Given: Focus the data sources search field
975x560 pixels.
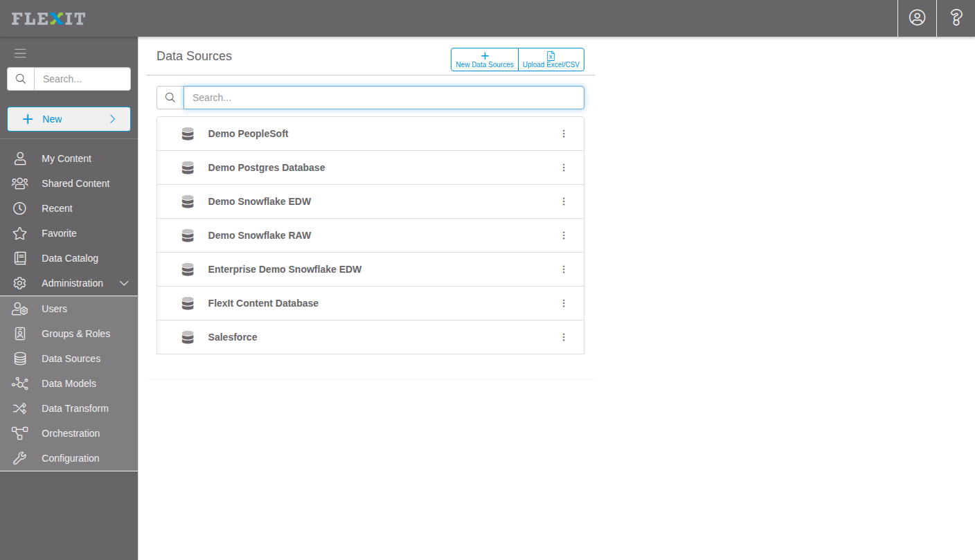Looking at the screenshot, I should click(384, 98).
